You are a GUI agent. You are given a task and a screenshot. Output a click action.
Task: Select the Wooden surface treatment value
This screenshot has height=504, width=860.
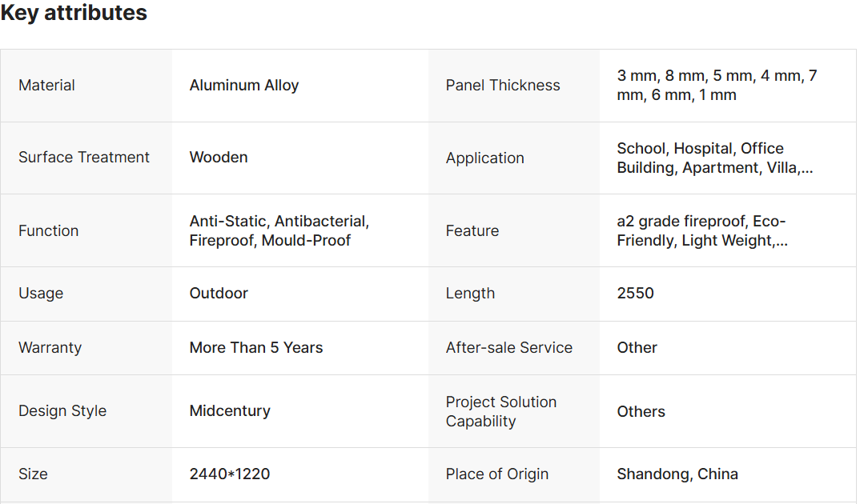(x=219, y=158)
